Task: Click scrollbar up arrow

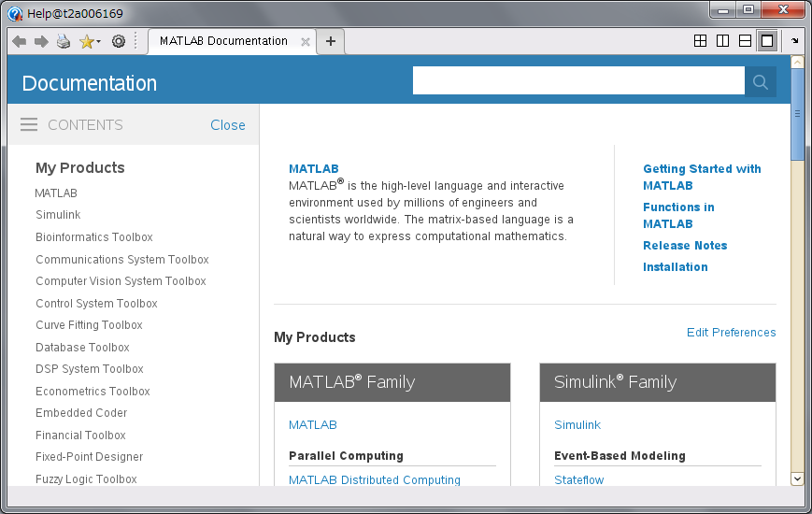Action: [797, 63]
